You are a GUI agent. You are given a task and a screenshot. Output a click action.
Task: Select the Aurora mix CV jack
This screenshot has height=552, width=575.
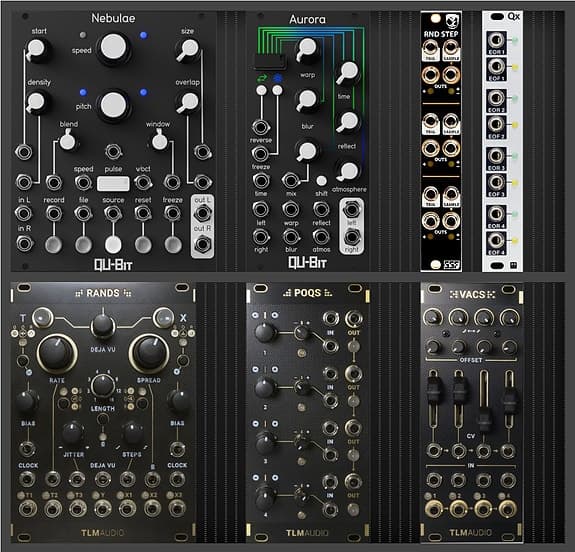click(x=290, y=180)
